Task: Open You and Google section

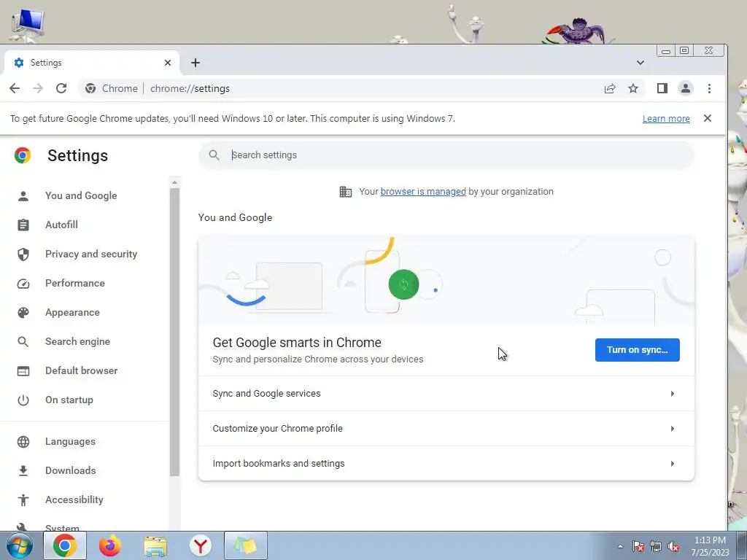Action: 81,195
